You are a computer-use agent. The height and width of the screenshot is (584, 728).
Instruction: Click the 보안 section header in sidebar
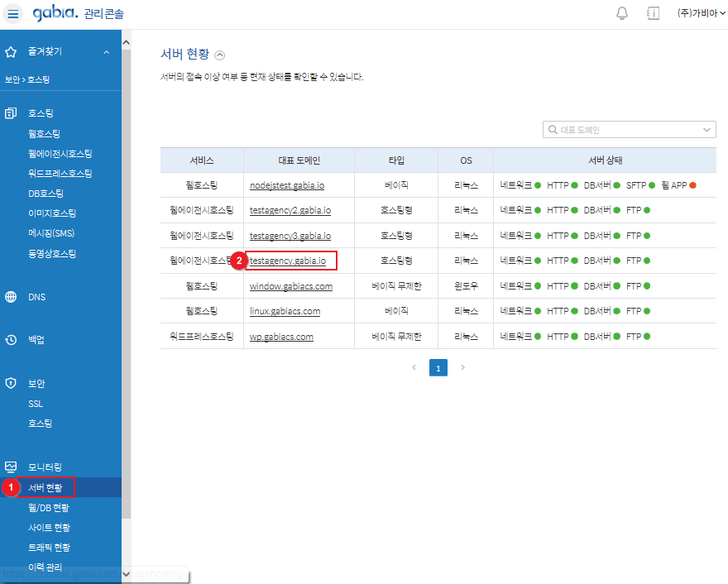coord(36,384)
